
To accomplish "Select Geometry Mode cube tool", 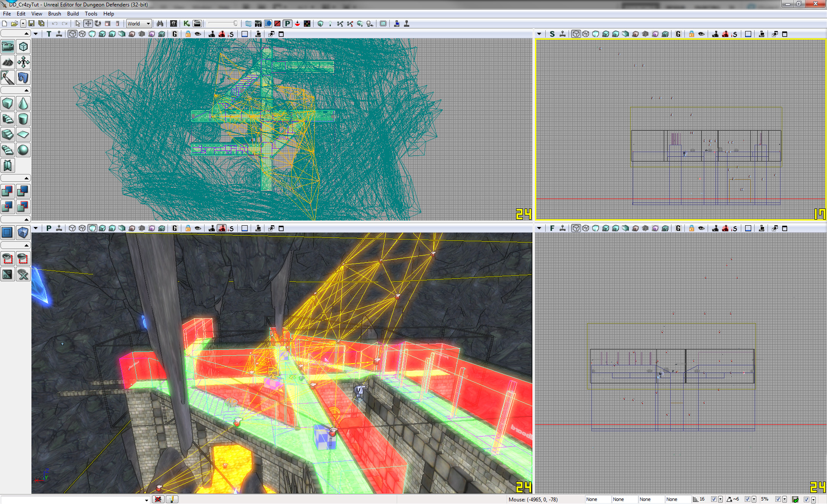I will [x=23, y=47].
